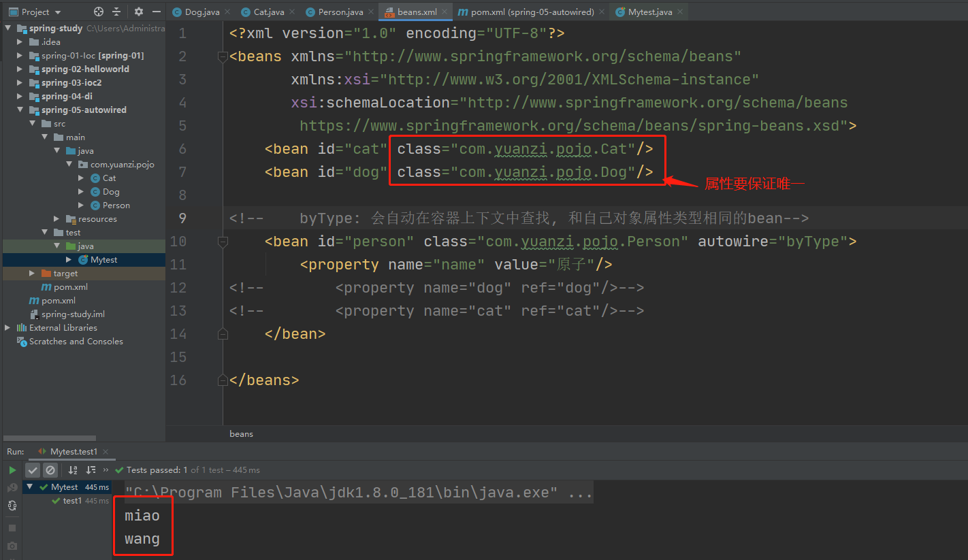Click fold end marker at line 14
The image size is (968, 560).
[222, 334]
